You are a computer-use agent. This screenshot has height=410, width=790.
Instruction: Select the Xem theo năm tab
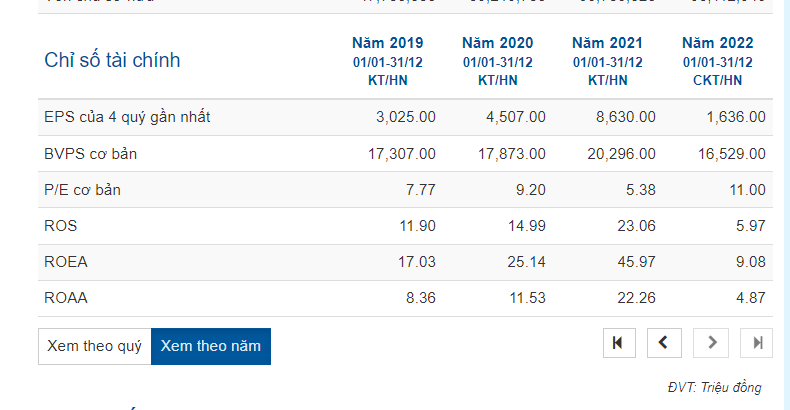pyautogui.click(x=211, y=346)
